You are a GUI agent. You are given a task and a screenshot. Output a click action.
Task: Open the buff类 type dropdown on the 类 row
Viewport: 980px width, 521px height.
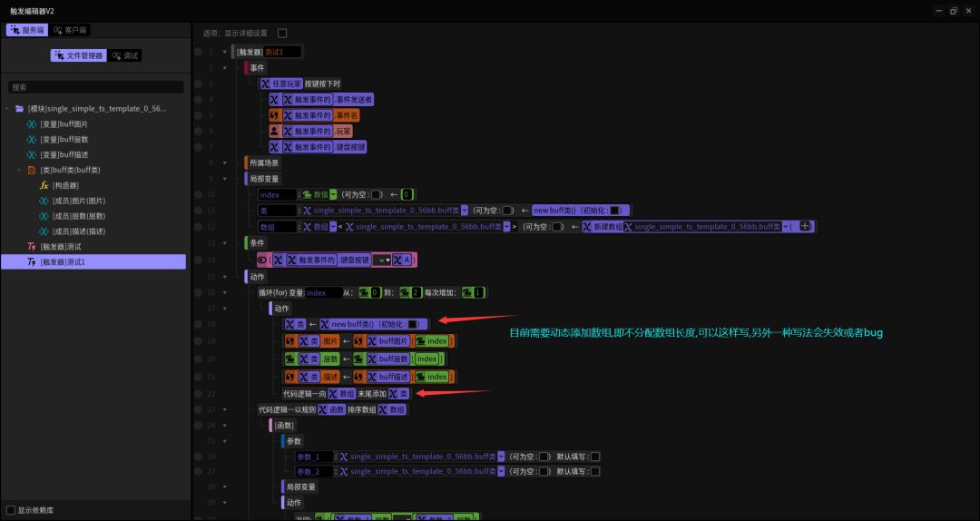pyautogui.click(x=465, y=211)
